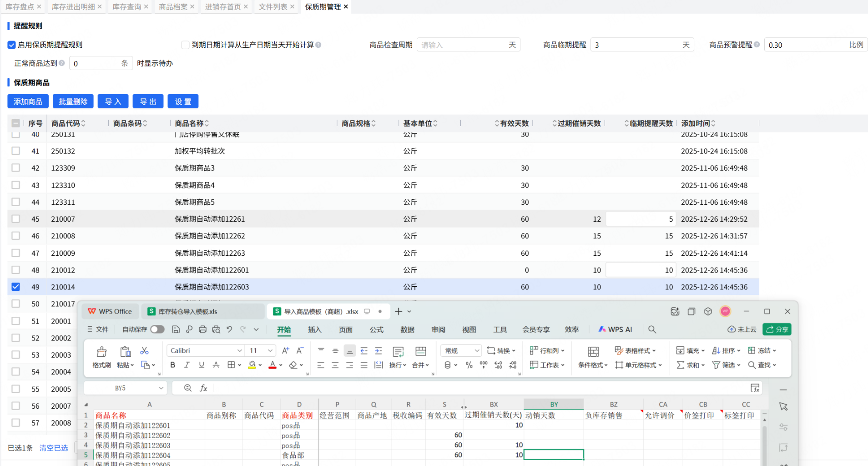
Task: Check the 到期日期计算从生产日期当天开始计算 box
Action: 185,45
